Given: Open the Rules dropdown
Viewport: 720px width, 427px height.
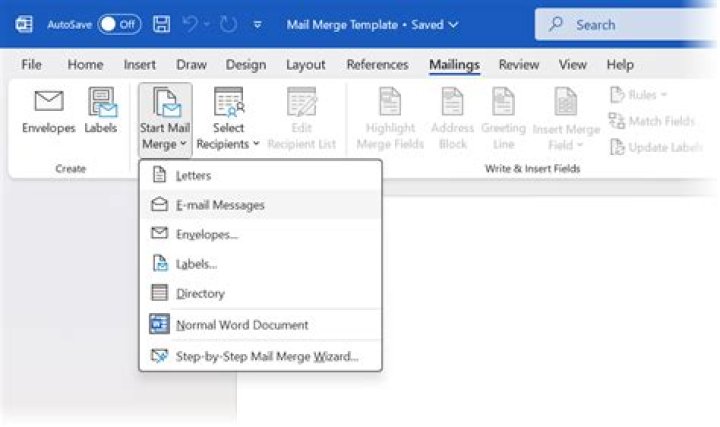Looking at the screenshot, I should [x=639, y=95].
